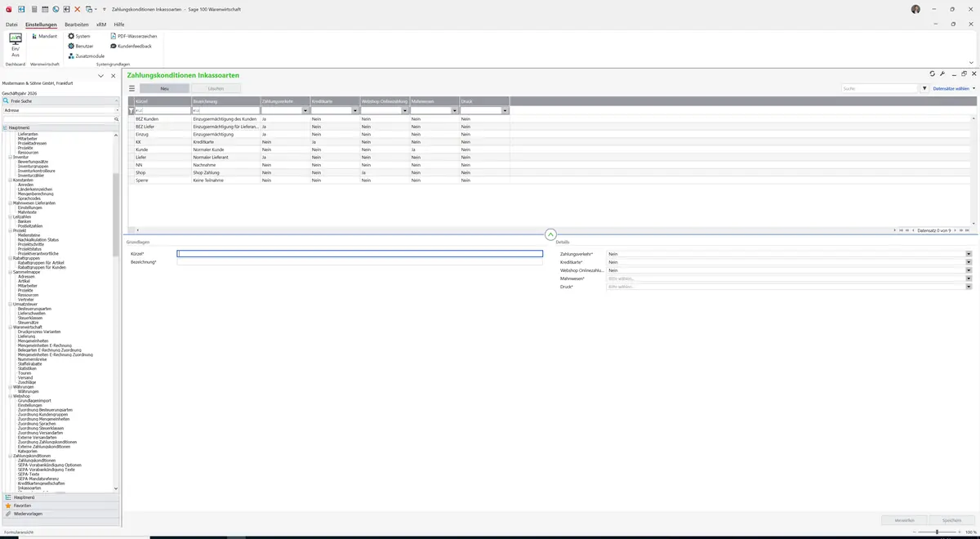Image resolution: width=980 pixels, height=539 pixels.
Task: Switch to the Bearbeiten ribbon tab
Action: pyautogui.click(x=76, y=24)
